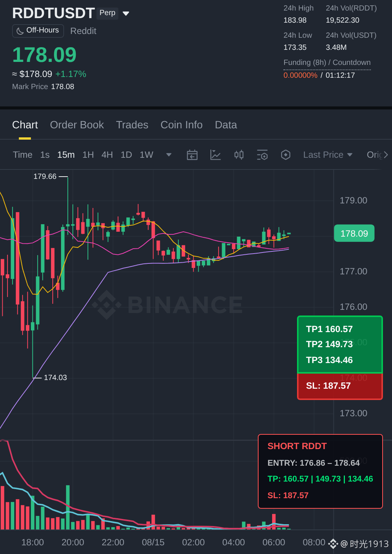The width and height of the screenshot is (392, 554).
Task: Tap the Off-Hours status badge
Action: (38, 31)
